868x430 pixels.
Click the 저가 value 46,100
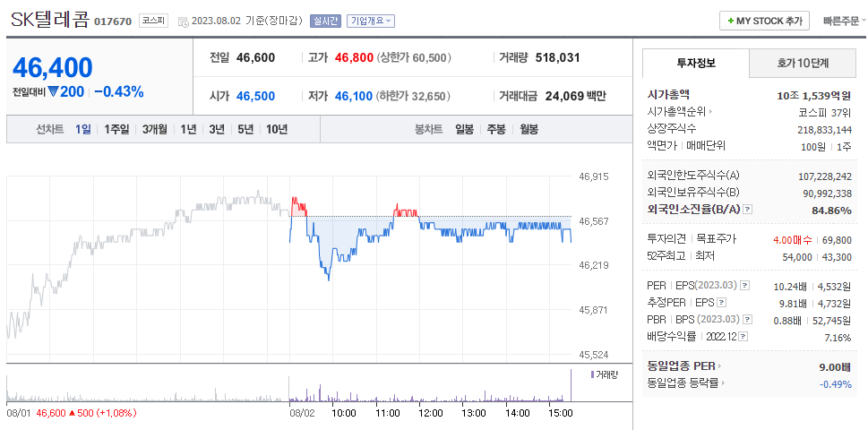(354, 96)
